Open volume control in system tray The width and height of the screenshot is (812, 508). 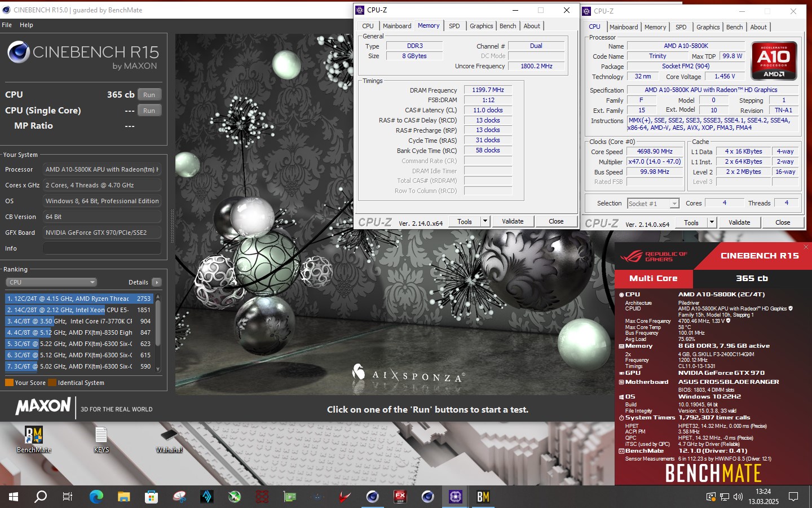pyautogui.click(x=738, y=497)
